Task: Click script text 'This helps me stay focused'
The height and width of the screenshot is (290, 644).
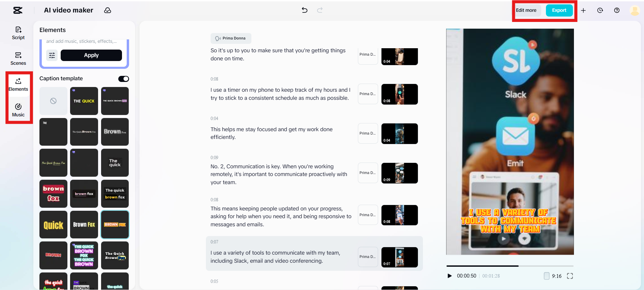Action: (x=272, y=133)
